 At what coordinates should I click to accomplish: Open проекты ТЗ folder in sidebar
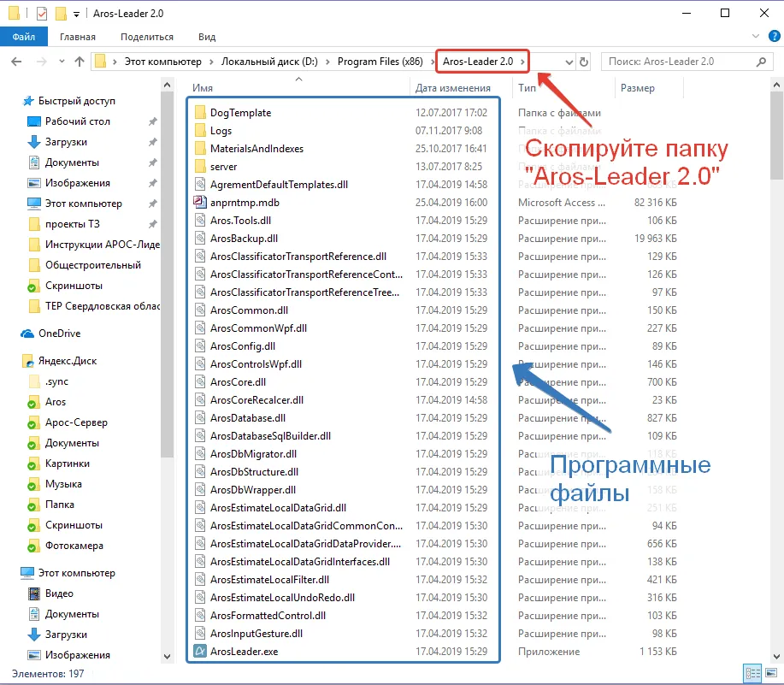click(73, 224)
